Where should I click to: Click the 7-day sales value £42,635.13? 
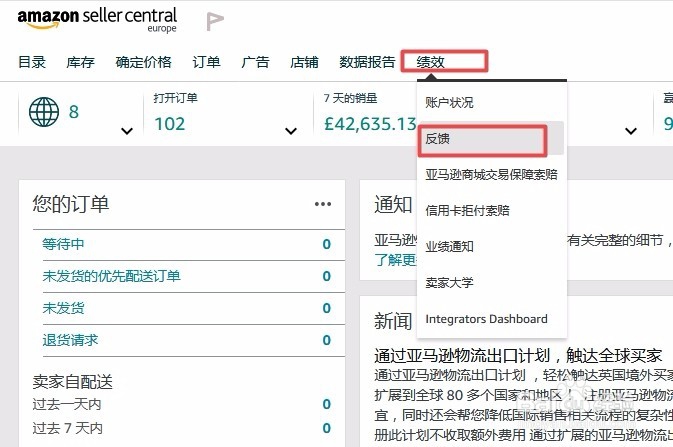(370, 124)
